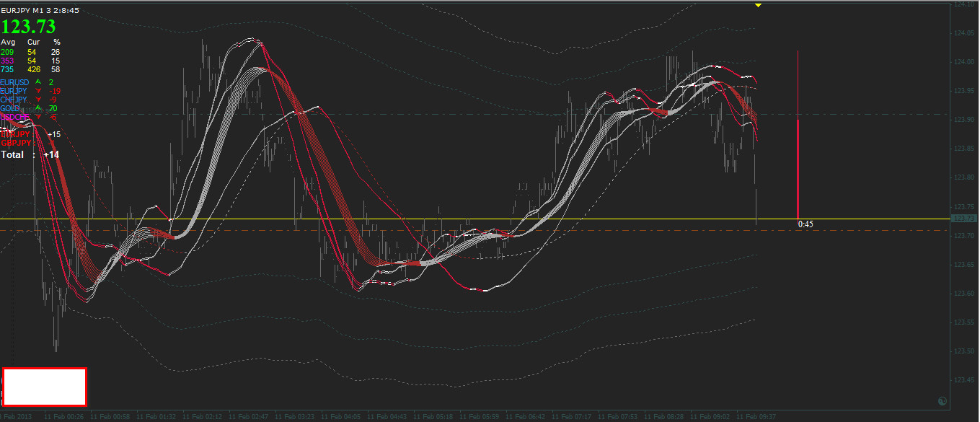Select the CHFJPY symbol label
The height and width of the screenshot is (422, 980).
point(14,100)
